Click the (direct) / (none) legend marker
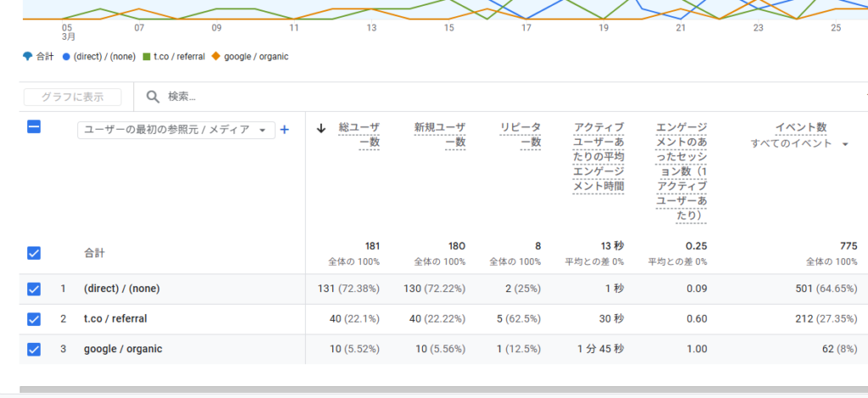Viewport: 868px width, 398px height. click(66, 57)
